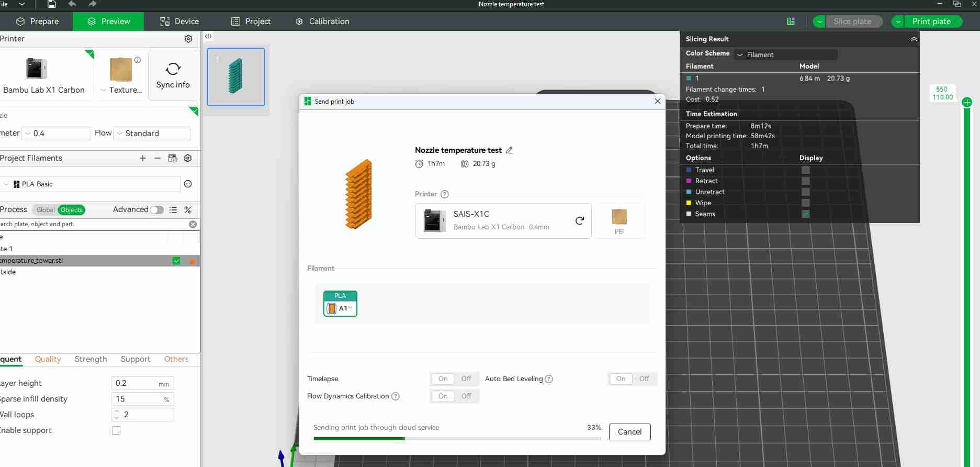Toggle display of Retract points

806,181
